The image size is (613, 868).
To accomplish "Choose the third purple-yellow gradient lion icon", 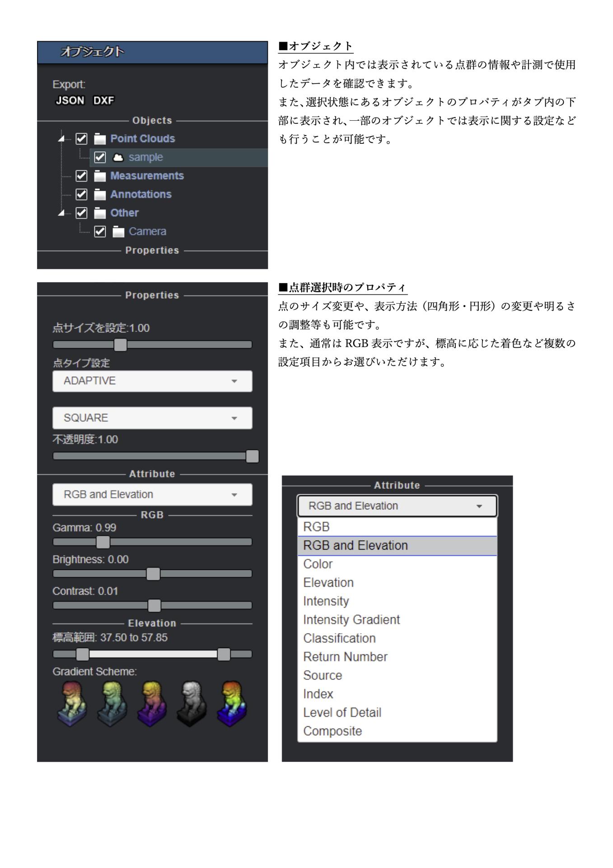I will (x=152, y=703).
